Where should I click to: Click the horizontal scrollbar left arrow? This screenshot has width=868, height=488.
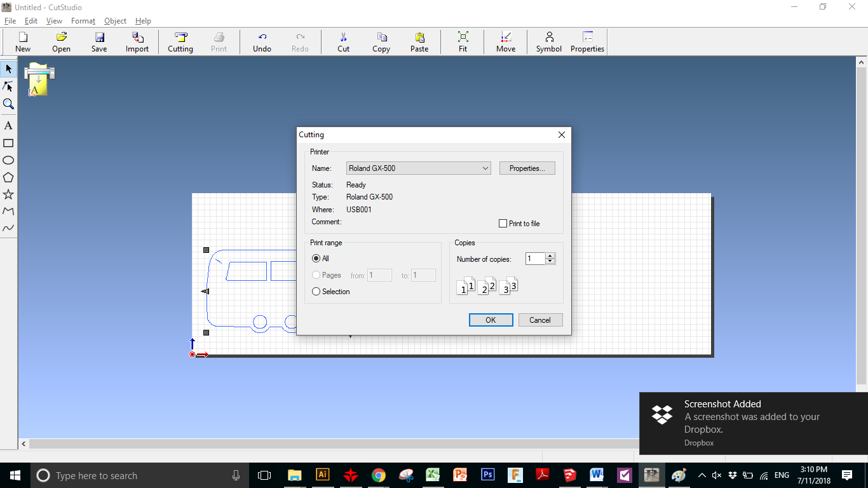tap(24, 444)
